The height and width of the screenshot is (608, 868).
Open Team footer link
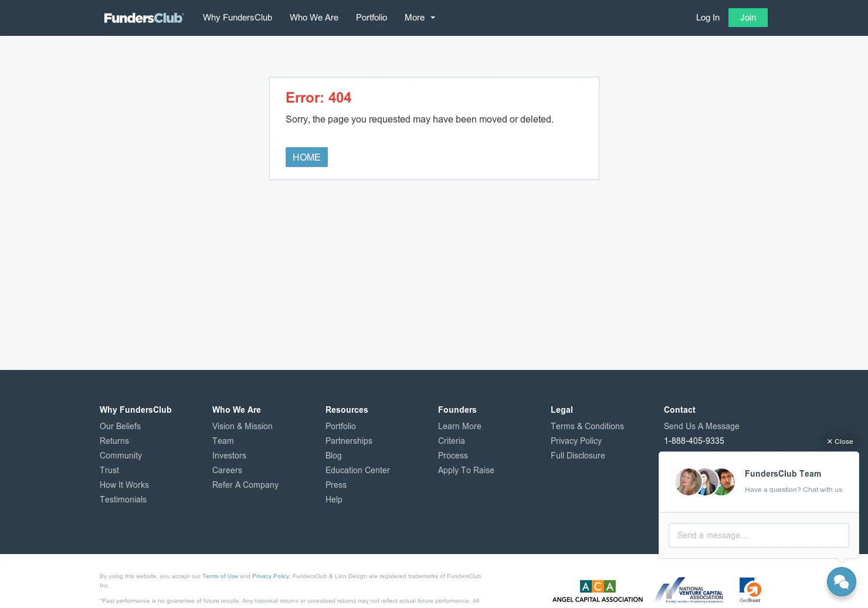pos(223,441)
